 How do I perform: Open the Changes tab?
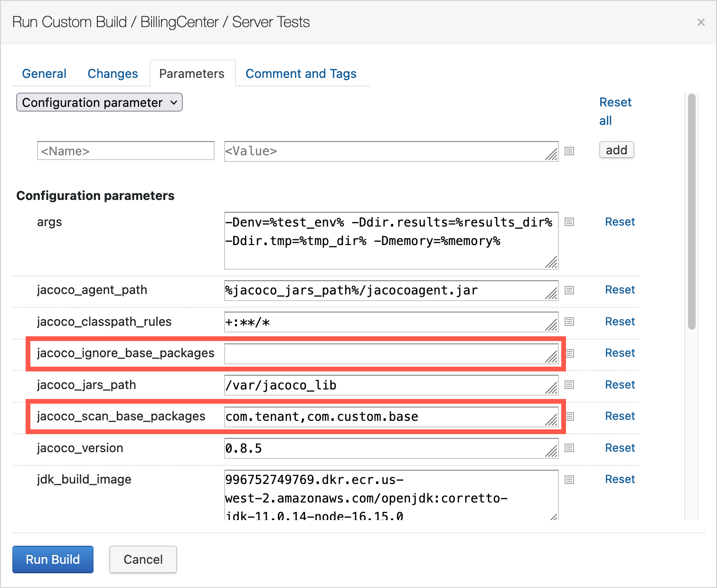[113, 74]
